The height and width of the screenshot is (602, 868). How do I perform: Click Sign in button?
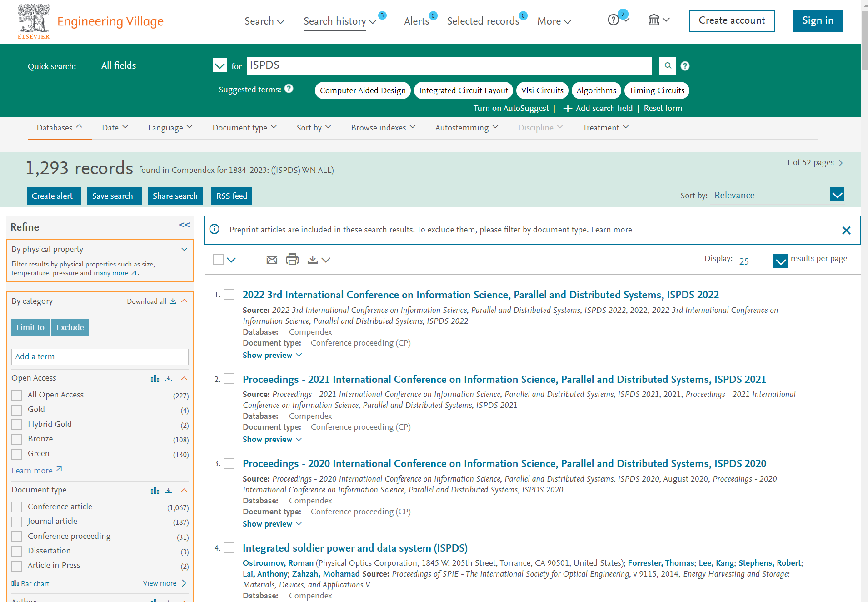(818, 21)
